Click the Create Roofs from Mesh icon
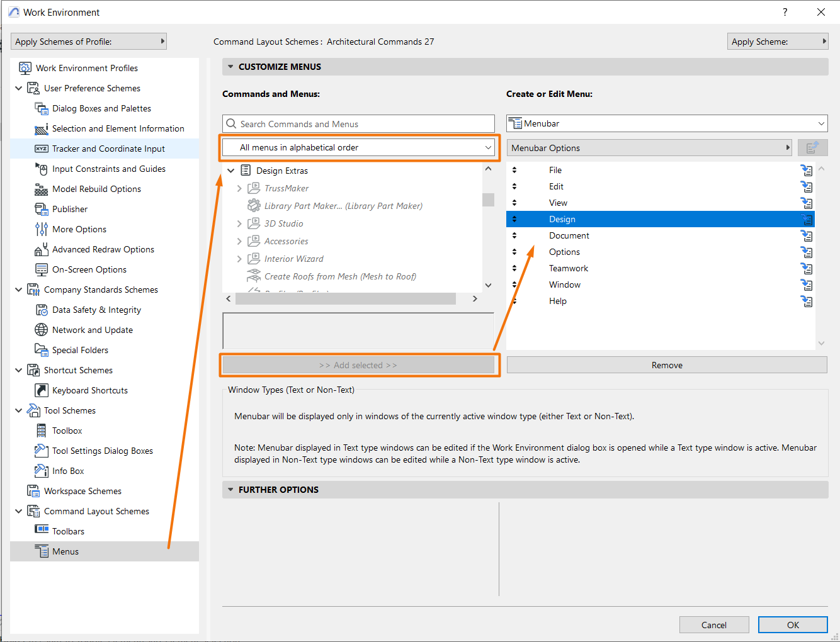Viewport: 840px width, 642px height. (254, 276)
